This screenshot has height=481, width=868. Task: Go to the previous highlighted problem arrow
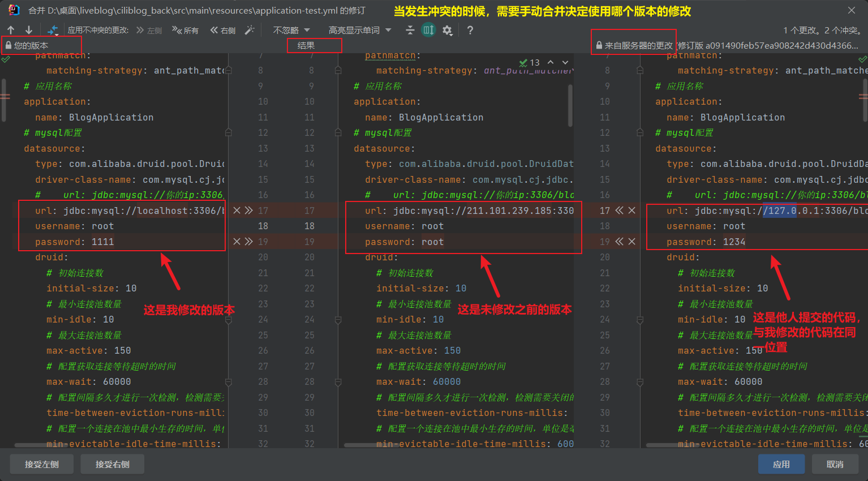[x=551, y=62]
